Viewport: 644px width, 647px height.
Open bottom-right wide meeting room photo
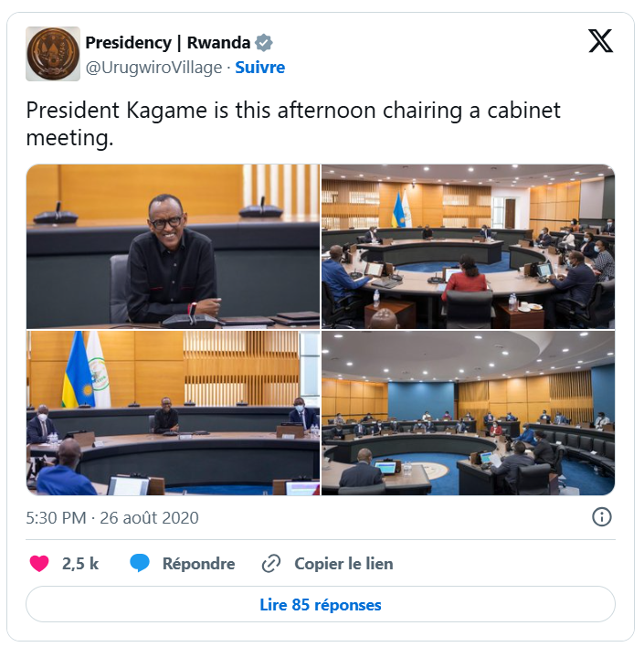[469, 413]
